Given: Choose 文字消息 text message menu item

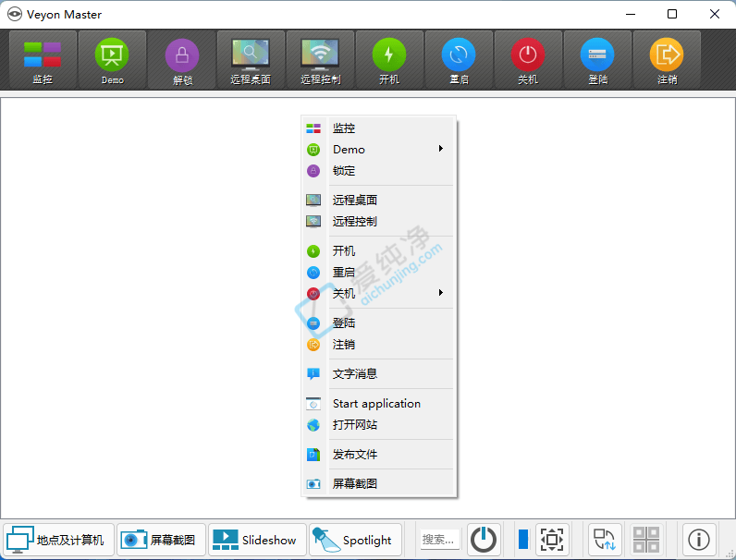Looking at the screenshot, I should (x=379, y=374).
